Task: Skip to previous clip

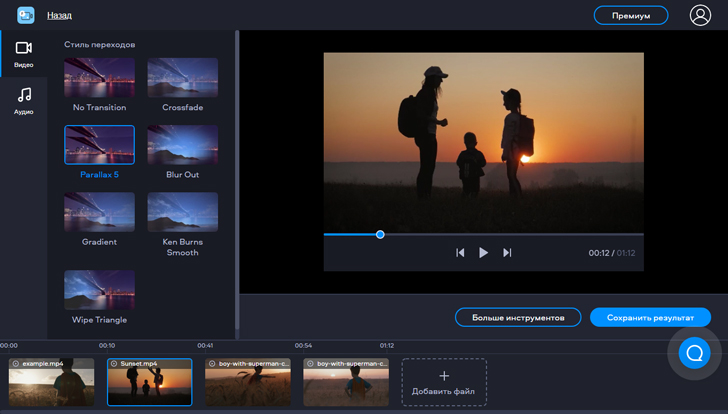Action: (460, 253)
